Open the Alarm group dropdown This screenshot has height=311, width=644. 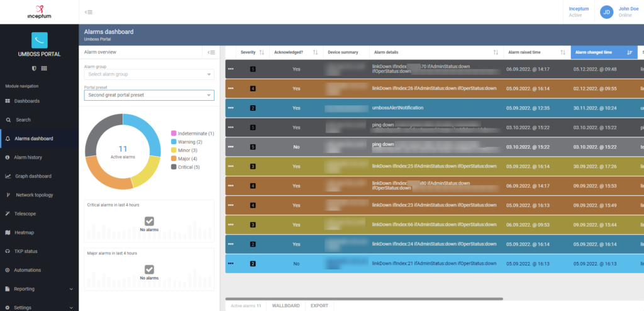point(149,74)
